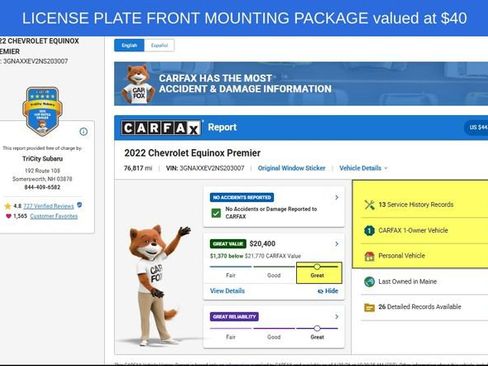Click the GREAT VALUE green badge

pyautogui.click(x=228, y=244)
